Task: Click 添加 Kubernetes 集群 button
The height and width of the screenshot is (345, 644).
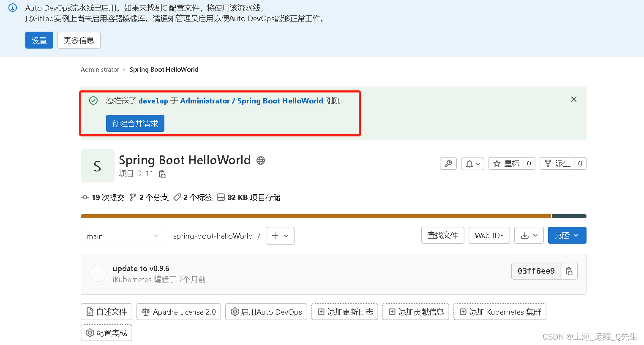Action: click(500, 312)
